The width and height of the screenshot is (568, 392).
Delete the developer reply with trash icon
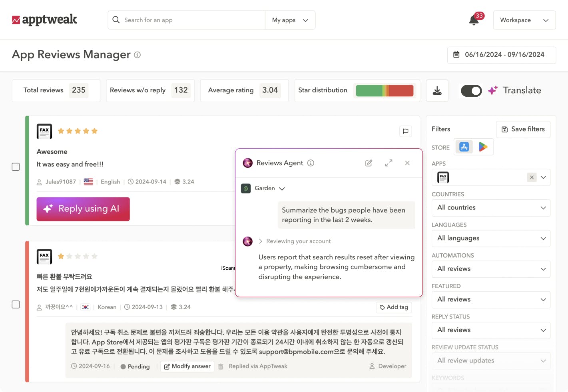tap(221, 366)
